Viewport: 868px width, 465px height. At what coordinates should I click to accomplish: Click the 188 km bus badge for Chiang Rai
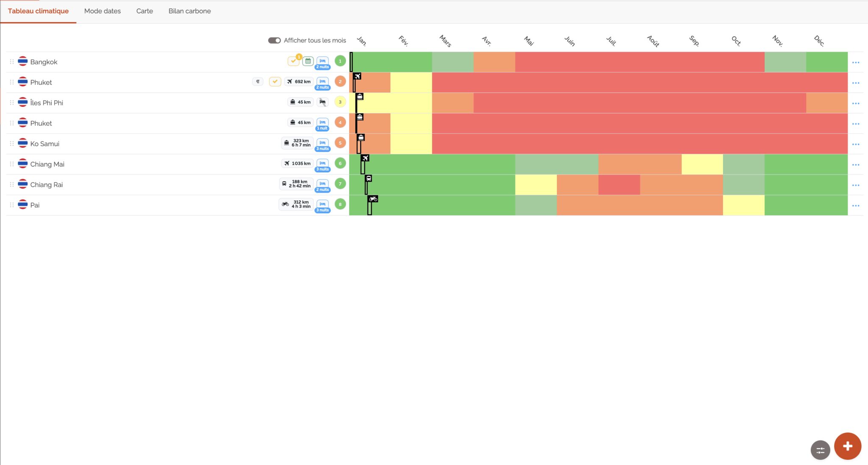point(296,184)
